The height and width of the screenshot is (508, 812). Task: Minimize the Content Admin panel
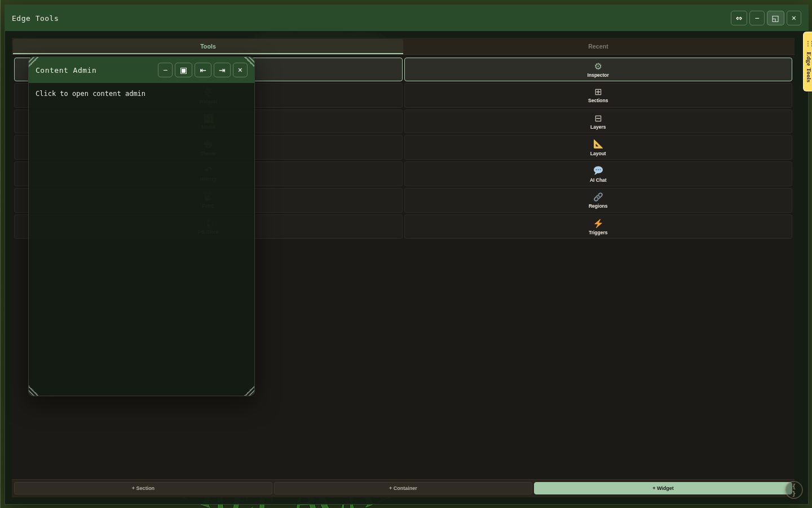(165, 70)
